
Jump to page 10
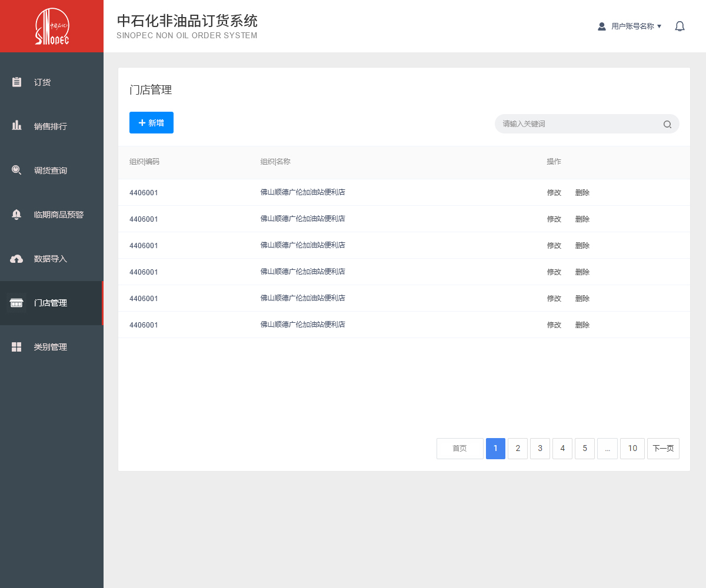point(632,449)
